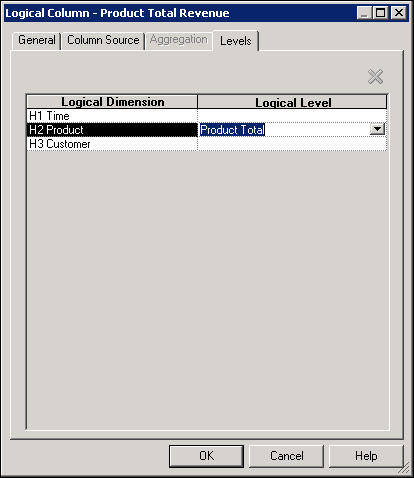Select the H1 Time dimension row

(x=112, y=116)
